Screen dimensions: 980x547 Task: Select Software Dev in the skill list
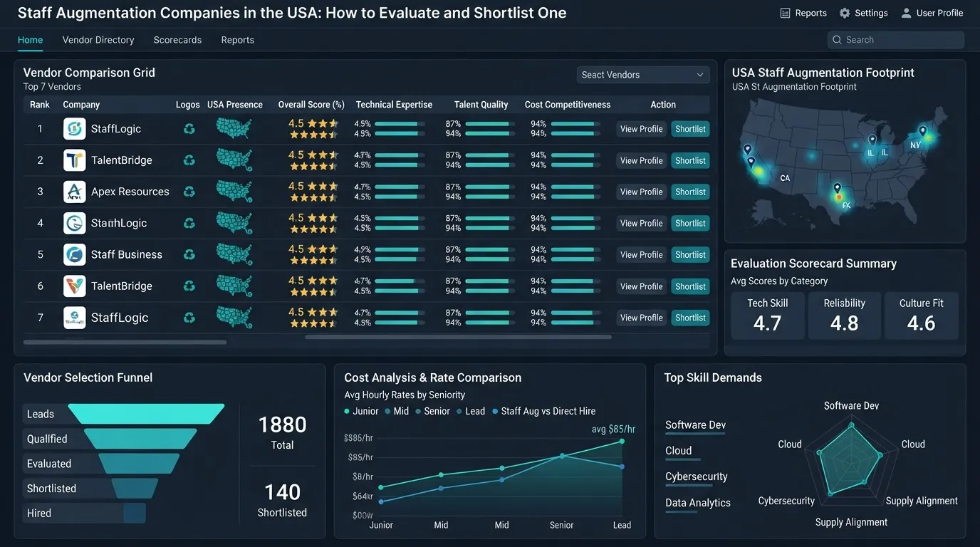(695, 425)
